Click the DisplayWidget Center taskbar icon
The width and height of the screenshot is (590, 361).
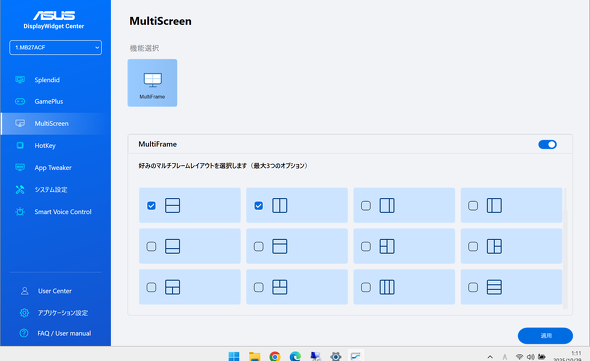click(x=356, y=356)
